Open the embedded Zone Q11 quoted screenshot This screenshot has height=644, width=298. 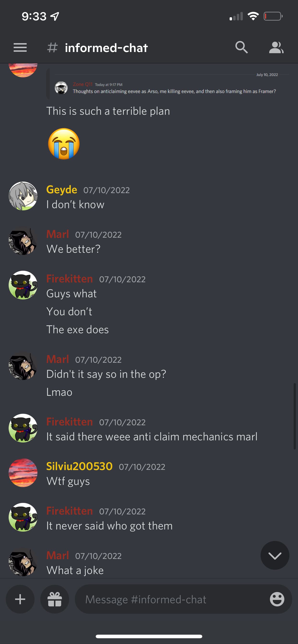(x=167, y=84)
